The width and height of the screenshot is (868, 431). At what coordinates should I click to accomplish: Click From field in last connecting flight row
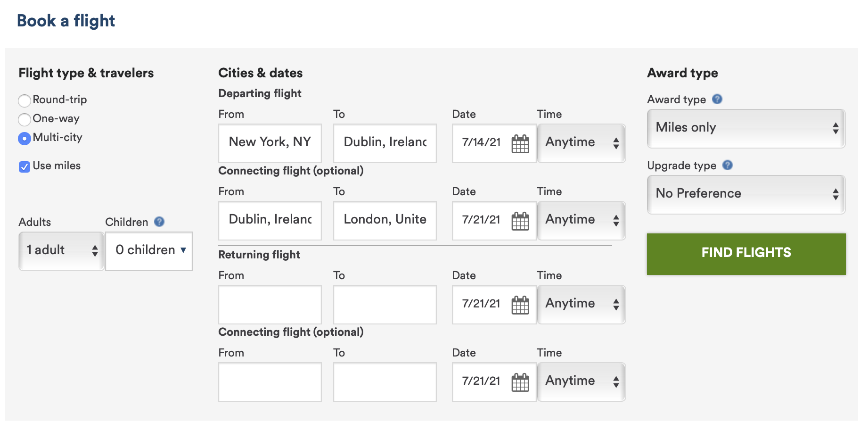click(x=270, y=382)
